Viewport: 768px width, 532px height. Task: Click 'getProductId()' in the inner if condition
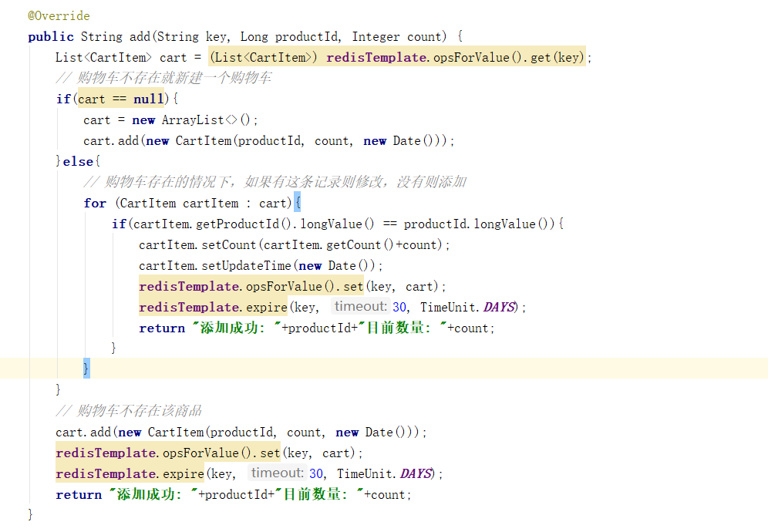tap(244, 224)
